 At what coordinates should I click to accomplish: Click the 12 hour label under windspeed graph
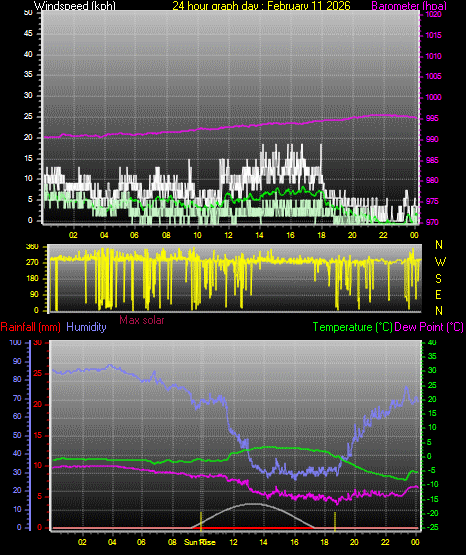[229, 235]
